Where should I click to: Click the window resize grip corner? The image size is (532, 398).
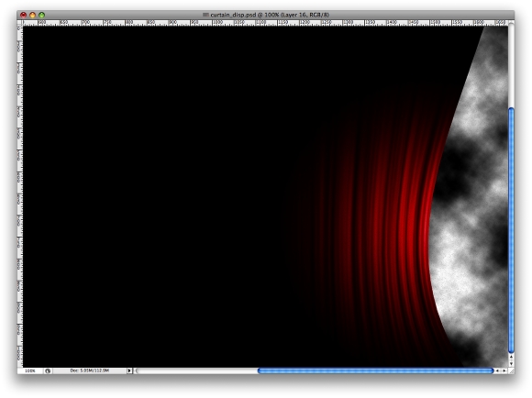511,370
